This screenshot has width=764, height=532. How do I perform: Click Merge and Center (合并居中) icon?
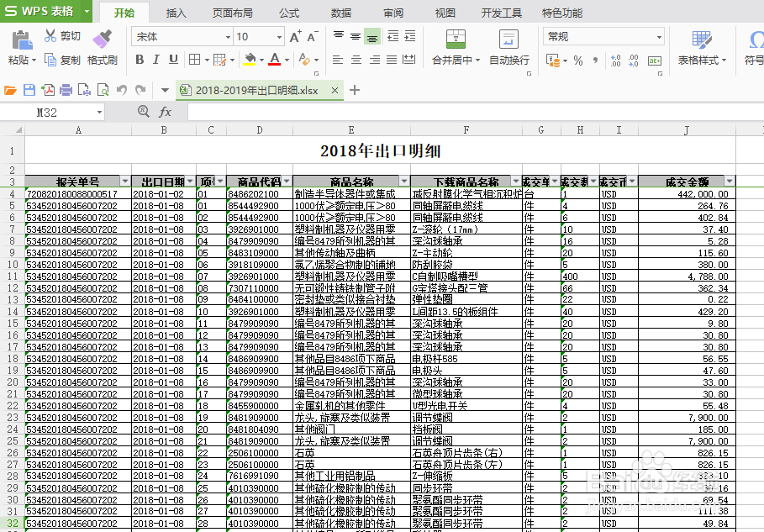pyautogui.click(x=456, y=39)
